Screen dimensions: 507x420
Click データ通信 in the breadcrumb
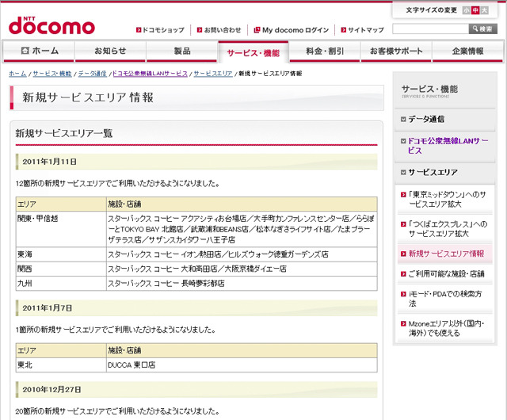coord(92,74)
